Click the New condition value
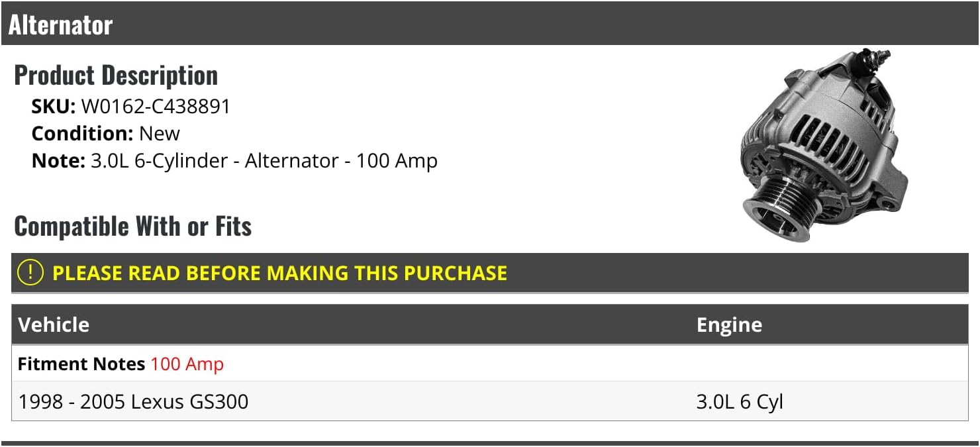The height and width of the screenshot is (447, 980). pyautogui.click(x=160, y=133)
